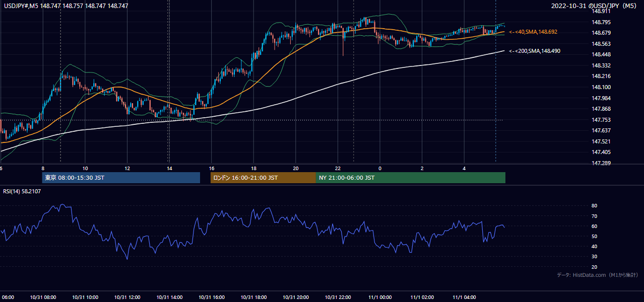Click the 10/31 22:00 time label
The image size is (644, 302).
click(x=338, y=297)
